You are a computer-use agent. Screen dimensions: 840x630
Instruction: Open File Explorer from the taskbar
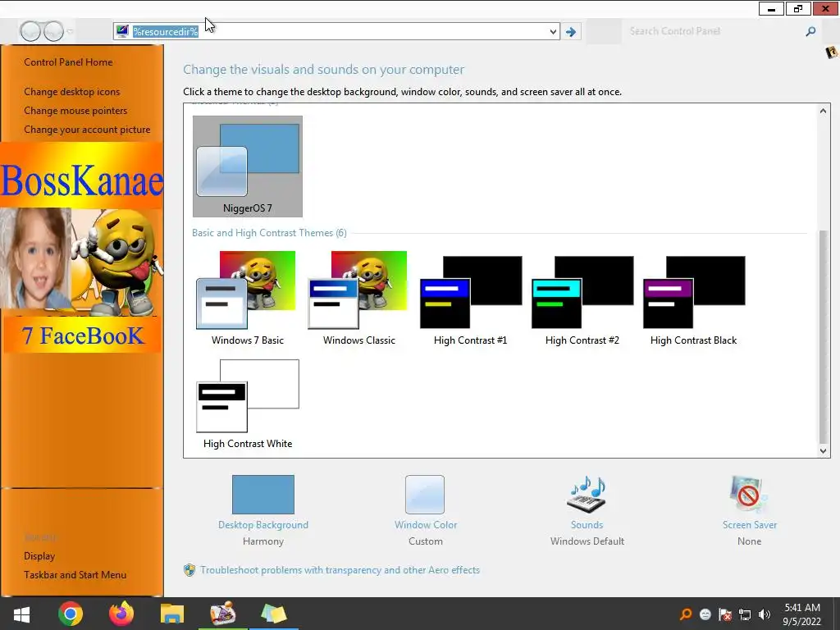click(x=172, y=614)
